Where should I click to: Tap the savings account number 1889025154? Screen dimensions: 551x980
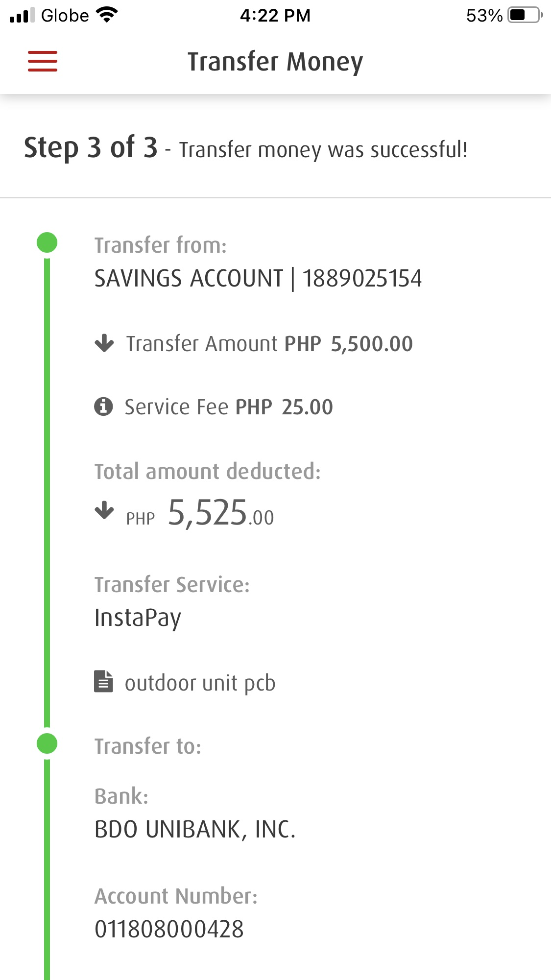(362, 279)
